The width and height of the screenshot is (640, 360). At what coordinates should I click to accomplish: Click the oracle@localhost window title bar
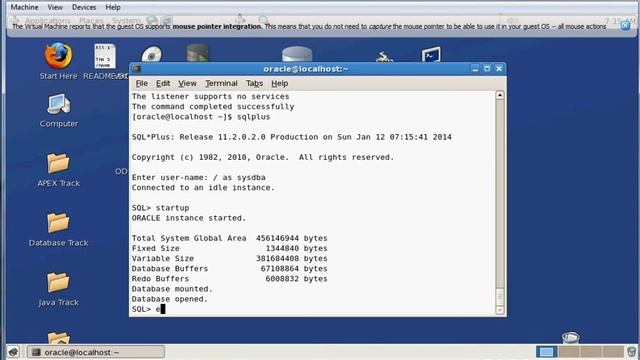[x=305, y=69]
